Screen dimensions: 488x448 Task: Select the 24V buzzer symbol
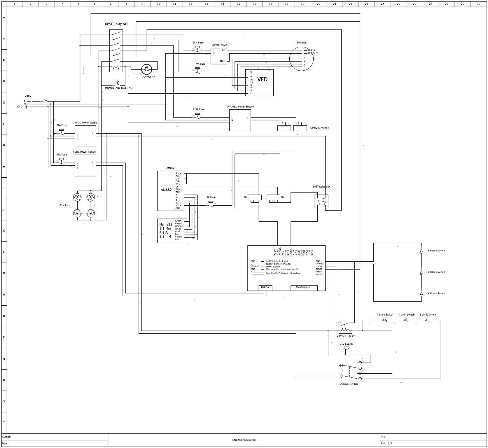pos(346,349)
